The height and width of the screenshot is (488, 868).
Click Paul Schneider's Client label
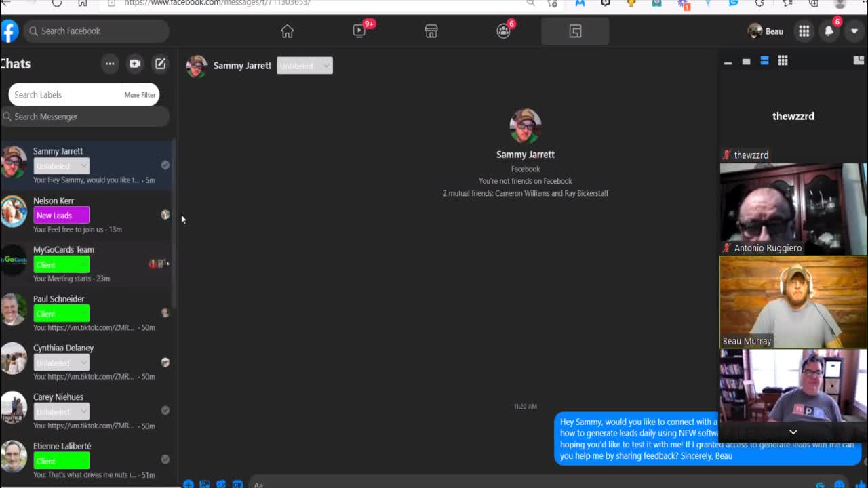coord(61,314)
